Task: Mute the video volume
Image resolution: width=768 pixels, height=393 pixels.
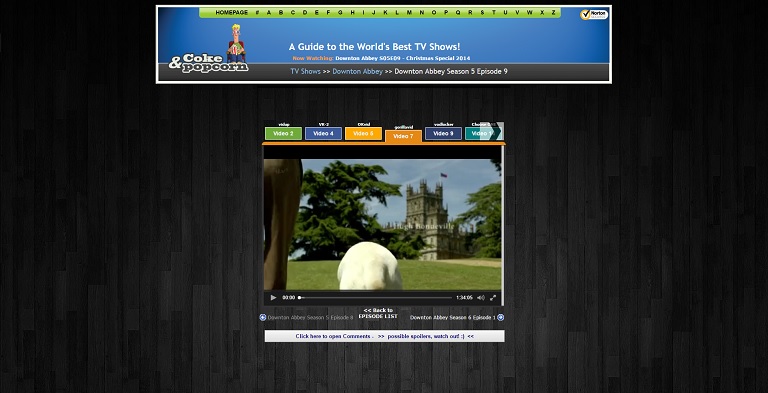Action: click(x=480, y=297)
